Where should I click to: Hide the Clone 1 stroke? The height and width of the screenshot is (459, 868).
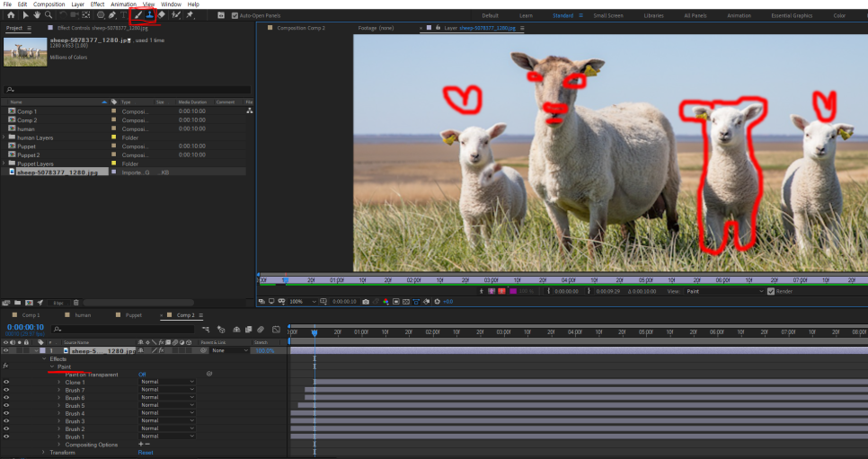pos(6,382)
